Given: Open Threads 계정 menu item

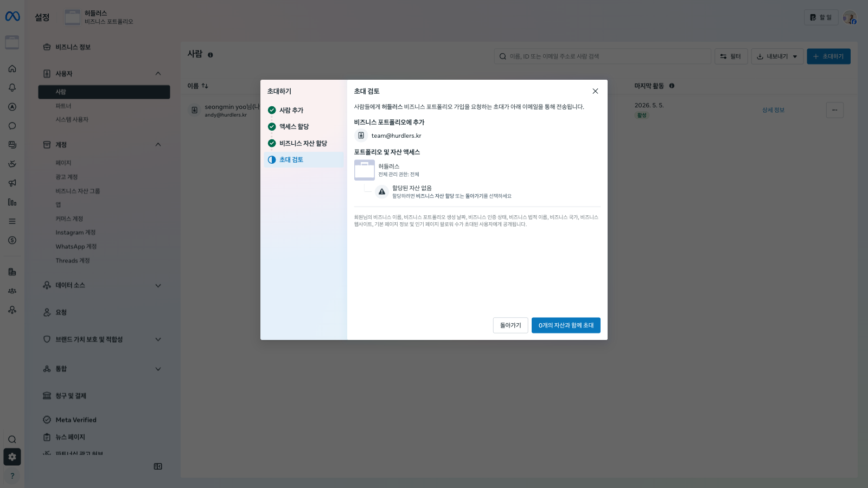Looking at the screenshot, I should pos(73,261).
